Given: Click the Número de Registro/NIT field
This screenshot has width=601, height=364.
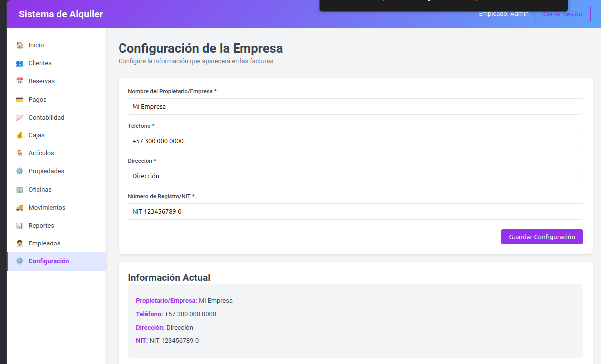Looking at the screenshot, I should [356, 211].
